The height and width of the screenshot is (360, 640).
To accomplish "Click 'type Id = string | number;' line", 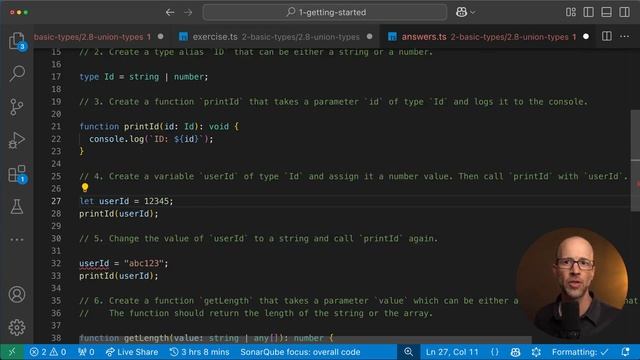I will tap(144, 77).
